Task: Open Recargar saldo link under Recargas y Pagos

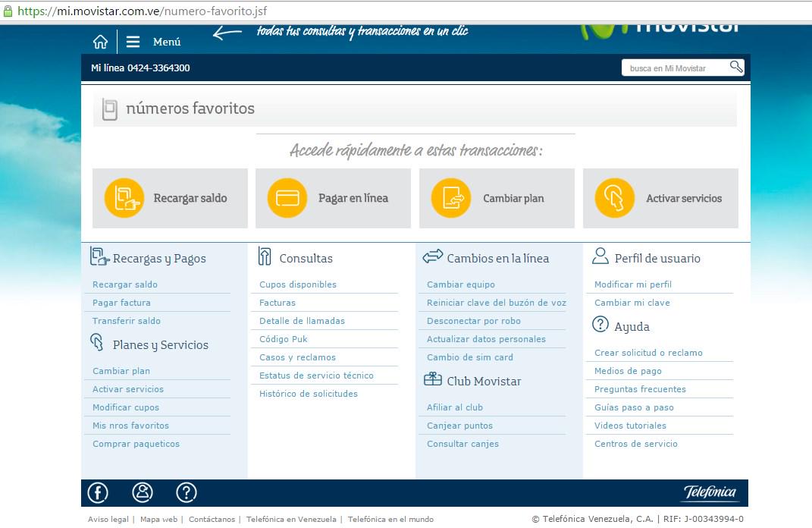Action: pos(125,284)
